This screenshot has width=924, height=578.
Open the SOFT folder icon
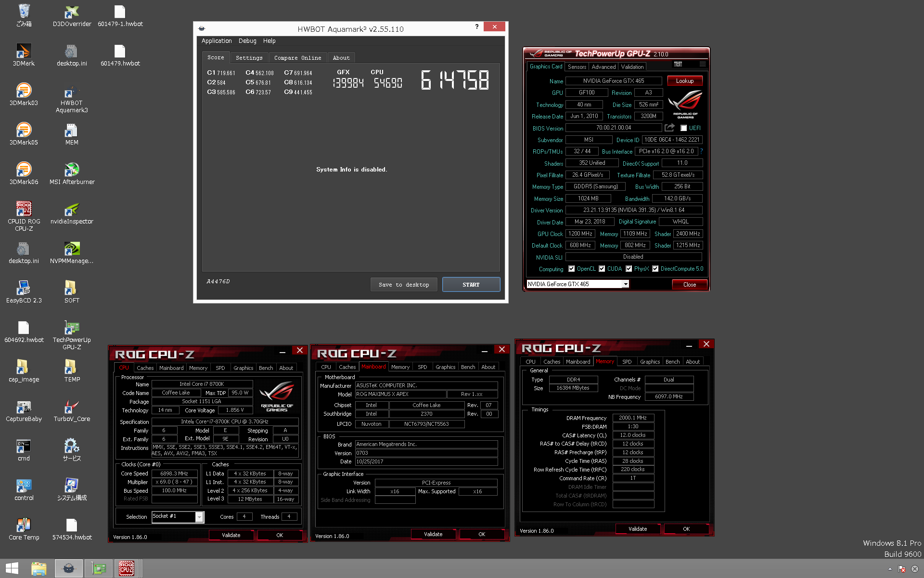tap(72, 292)
